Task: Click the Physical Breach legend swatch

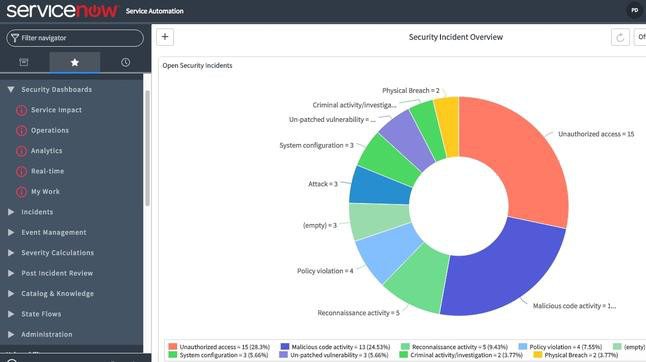Action: tap(538, 355)
